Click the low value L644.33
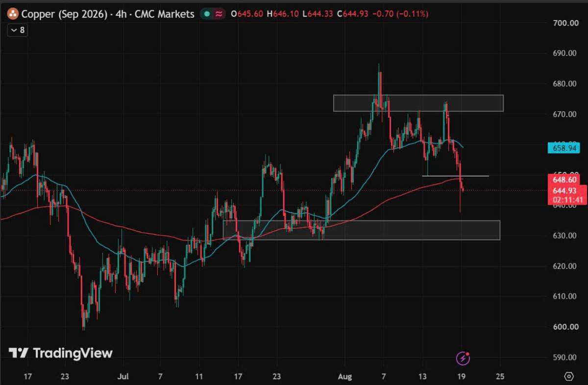Image resolution: width=588 pixels, height=385 pixels. point(318,14)
